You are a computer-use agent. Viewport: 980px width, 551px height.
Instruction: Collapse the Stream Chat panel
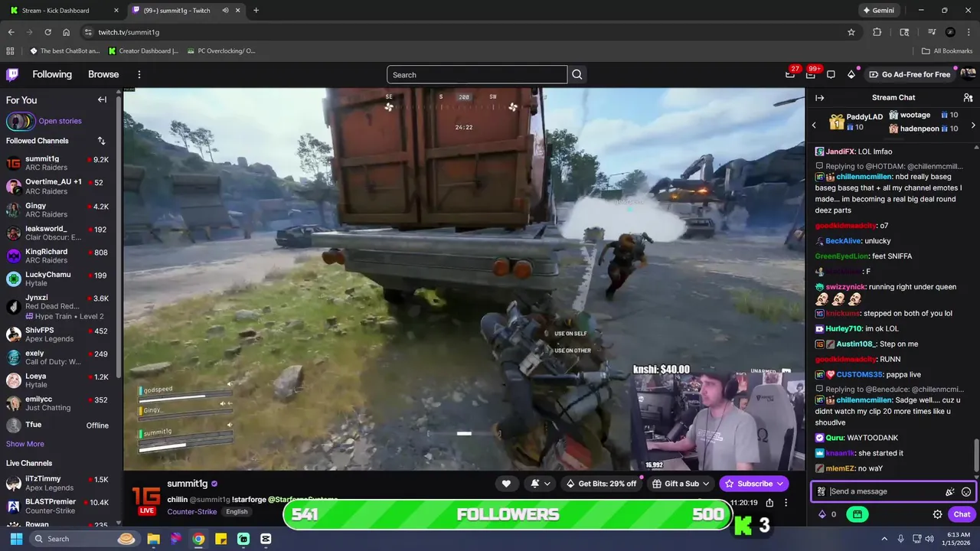[819, 97]
